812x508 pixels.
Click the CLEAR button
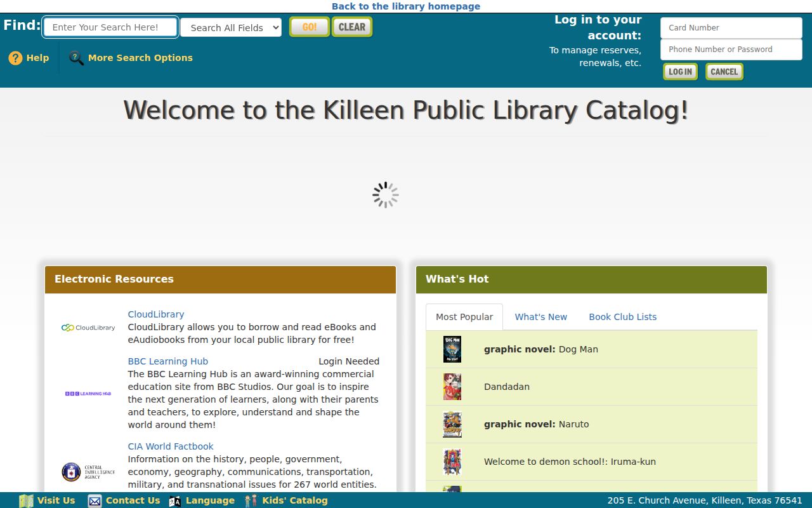tap(352, 27)
